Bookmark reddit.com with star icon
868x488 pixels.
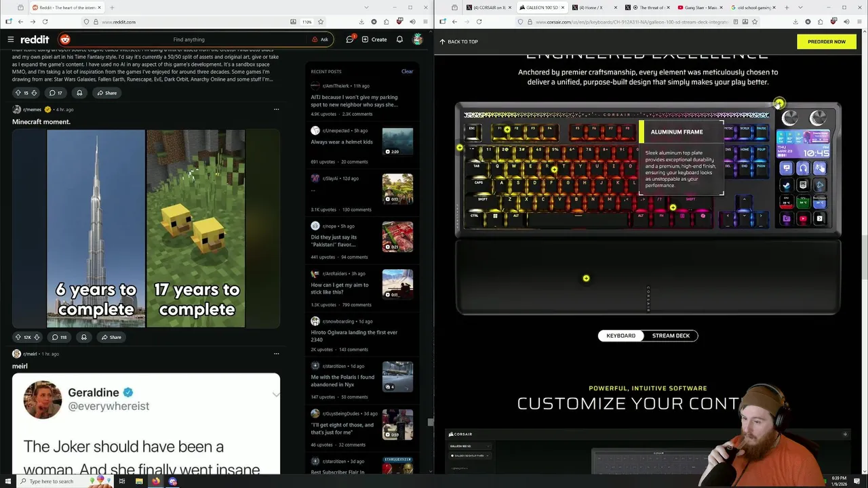[321, 22]
